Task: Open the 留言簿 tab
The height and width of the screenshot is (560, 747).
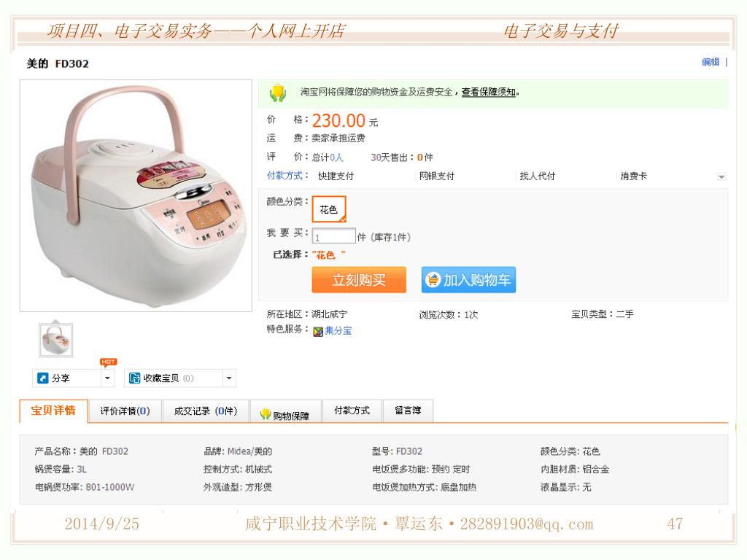Action: point(408,411)
